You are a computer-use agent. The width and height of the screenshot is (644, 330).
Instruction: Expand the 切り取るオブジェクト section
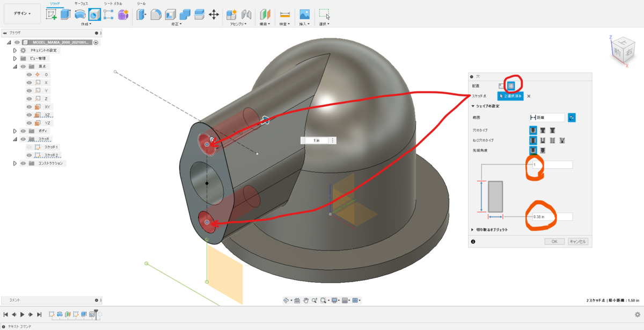473,229
